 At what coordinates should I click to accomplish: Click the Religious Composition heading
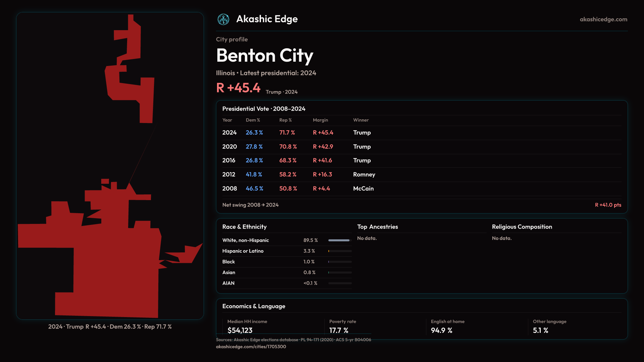[522, 227]
